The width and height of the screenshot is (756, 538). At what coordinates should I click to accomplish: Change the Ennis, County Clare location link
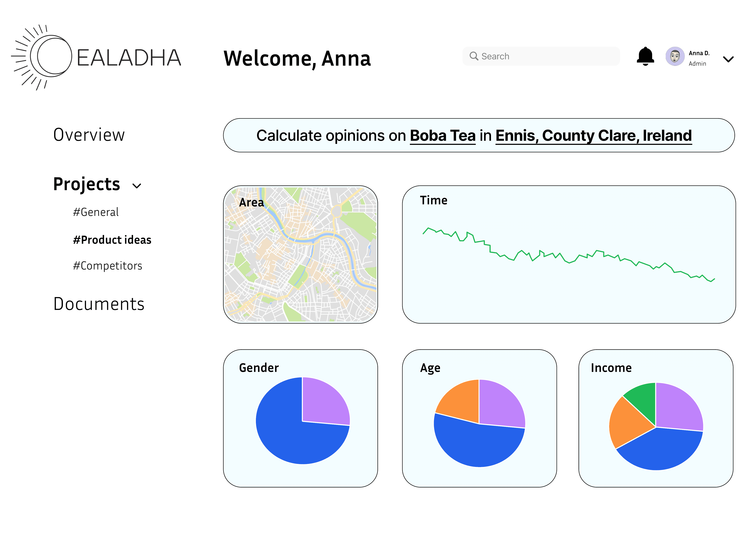coord(593,136)
